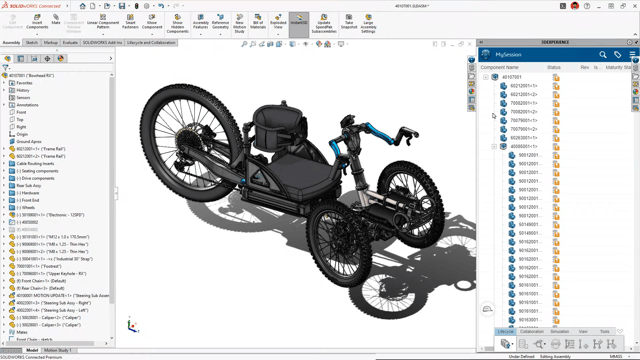The width and height of the screenshot is (640, 360).
Task: Expand the FeatureManager tabs chevron
Action: click(x=111, y=58)
